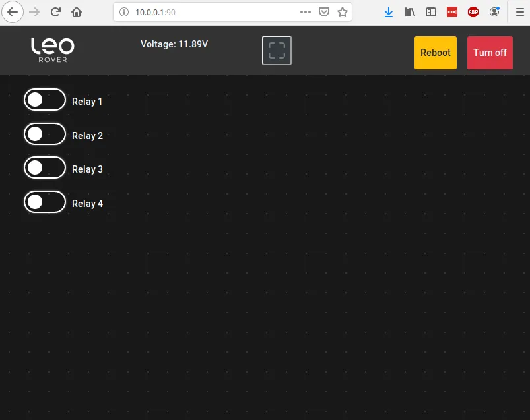Enter fullscreen with the frame icon
530x420 pixels.
tap(277, 51)
